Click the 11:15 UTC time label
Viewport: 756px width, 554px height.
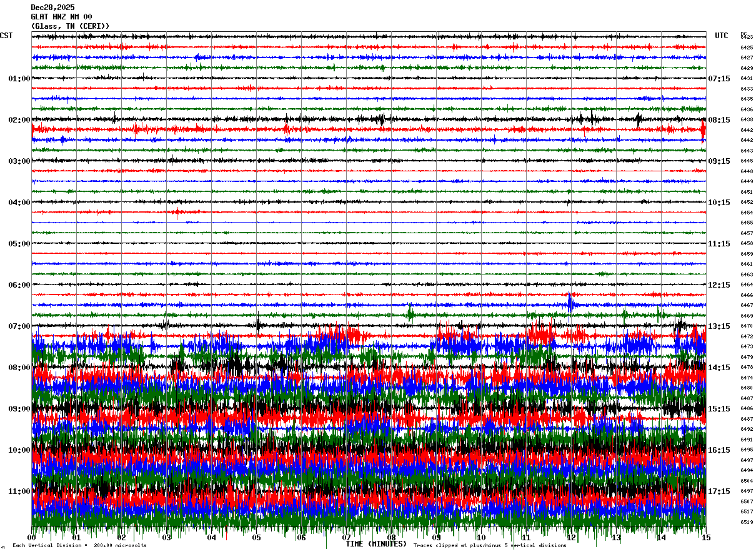click(x=719, y=244)
